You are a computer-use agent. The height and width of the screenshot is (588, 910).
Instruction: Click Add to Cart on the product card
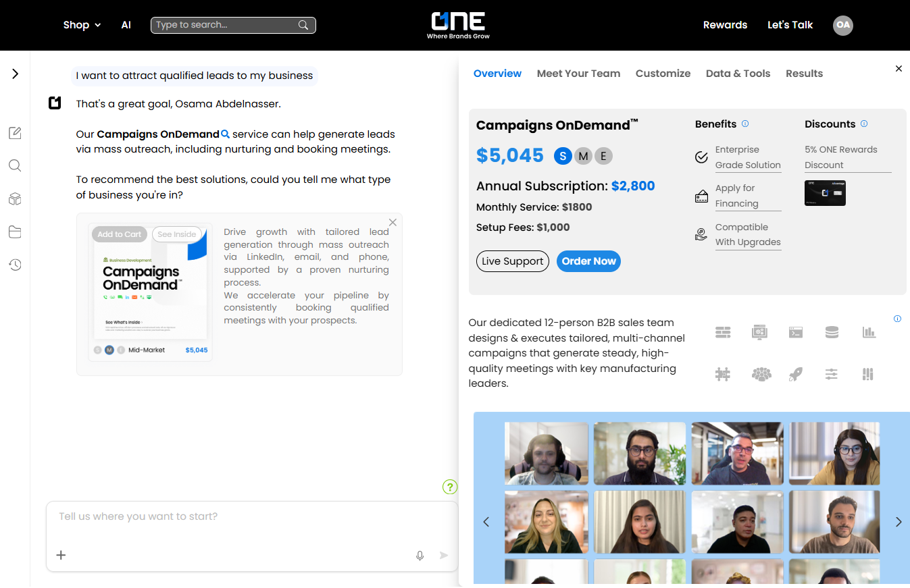click(120, 234)
